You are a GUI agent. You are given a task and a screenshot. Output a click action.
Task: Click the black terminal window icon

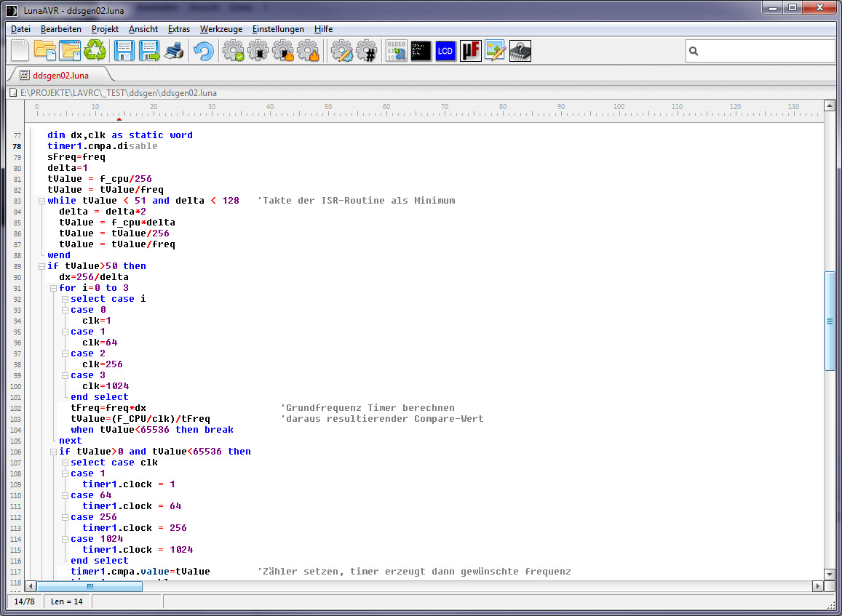coord(421,51)
